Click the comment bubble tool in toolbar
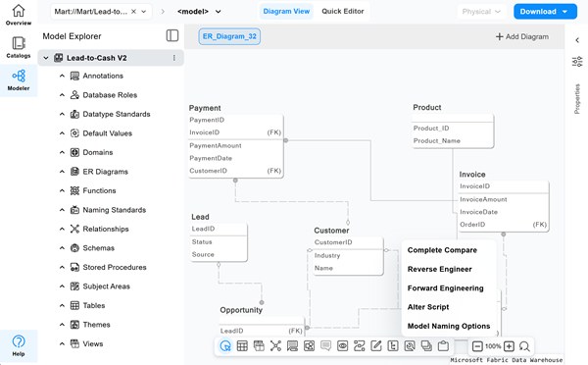The image size is (588, 365). (x=326, y=345)
